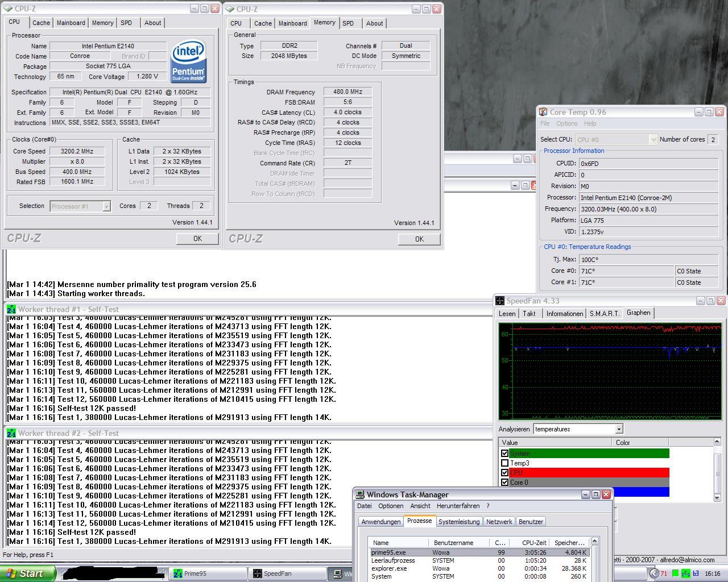
Task: Click the red CPU color swatch
Action: tap(589, 473)
